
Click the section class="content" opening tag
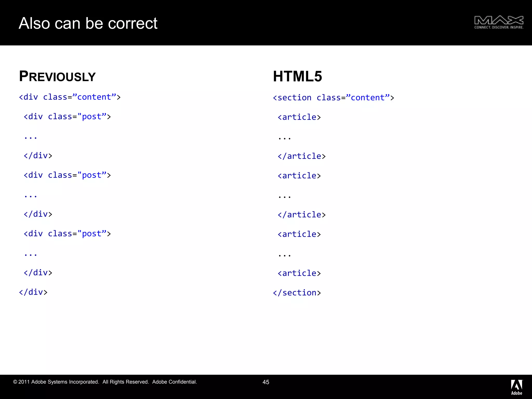pyautogui.click(x=333, y=98)
